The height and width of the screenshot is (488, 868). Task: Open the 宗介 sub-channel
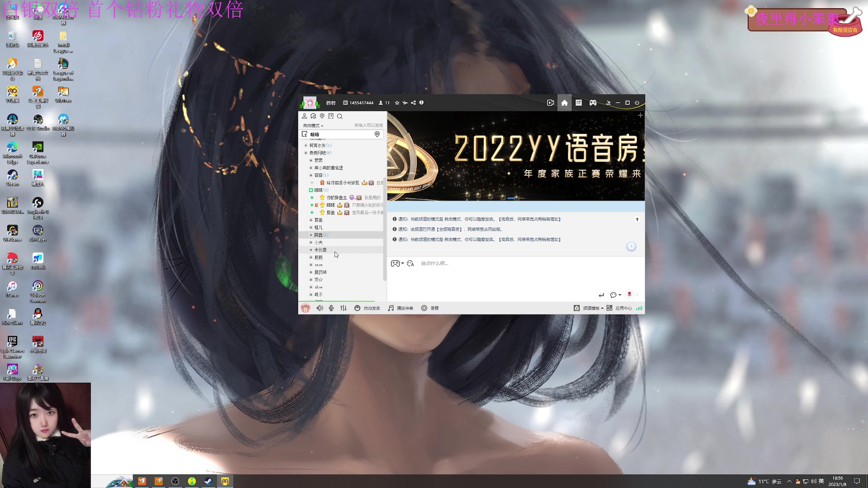coord(319,280)
